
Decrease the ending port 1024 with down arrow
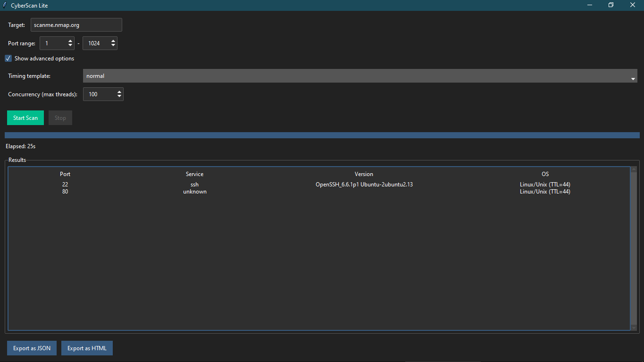pyautogui.click(x=113, y=46)
